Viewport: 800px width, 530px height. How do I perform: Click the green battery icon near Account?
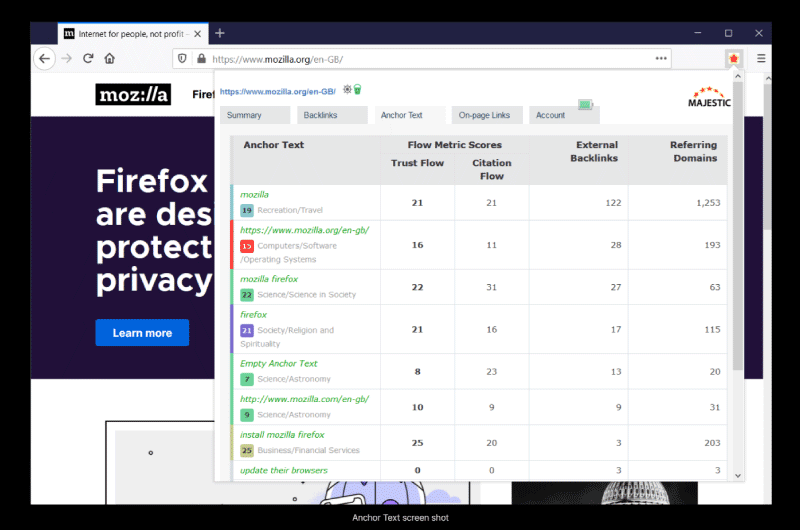[x=585, y=105]
